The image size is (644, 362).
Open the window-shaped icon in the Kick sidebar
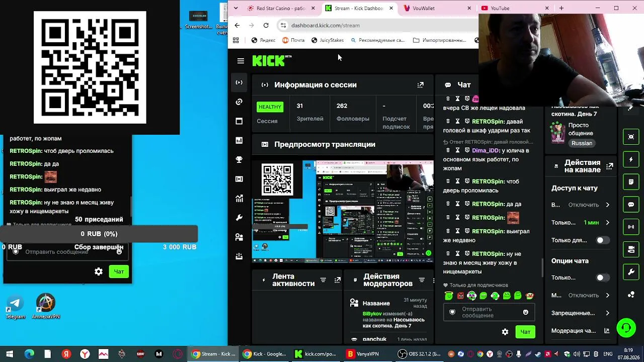point(239,121)
